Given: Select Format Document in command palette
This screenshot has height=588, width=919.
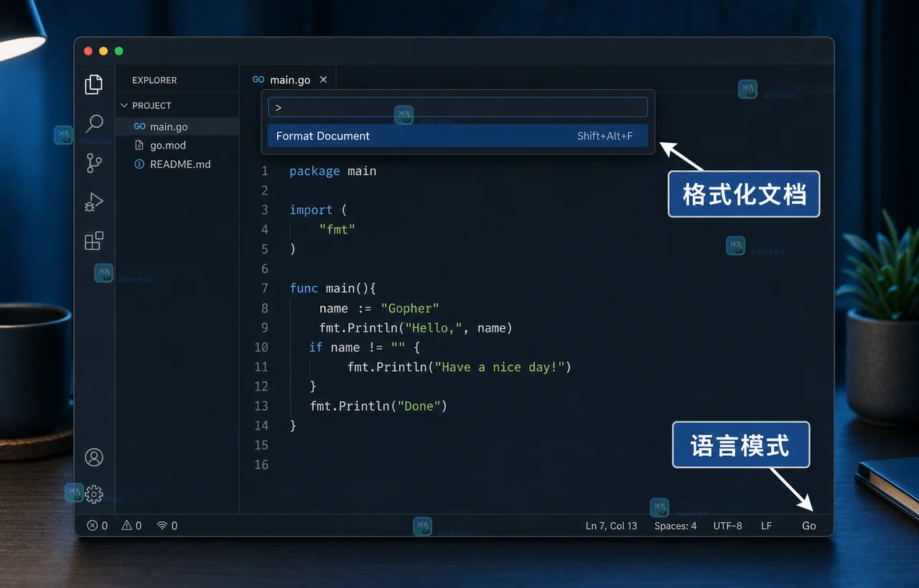Looking at the screenshot, I should tap(458, 136).
